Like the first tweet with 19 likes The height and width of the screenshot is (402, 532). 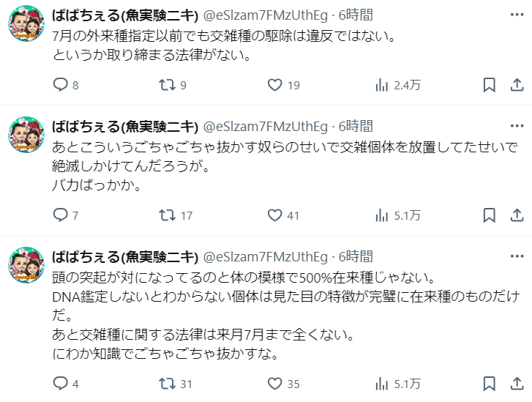click(274, 85)
